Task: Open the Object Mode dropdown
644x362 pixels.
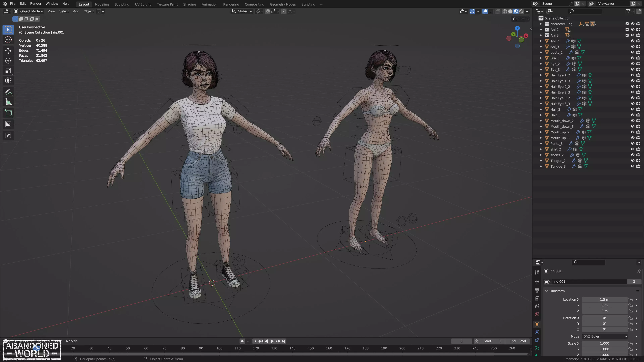Action: [x=29, y=11]
